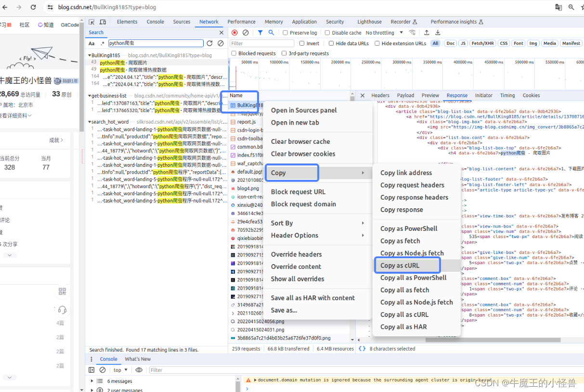Toggle the blue network filter funnel

260,33
